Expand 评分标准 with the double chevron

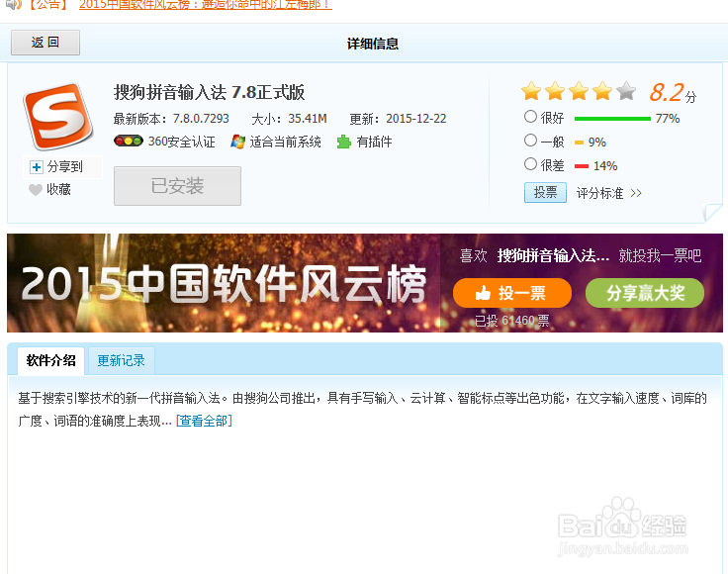pos(636,193)
